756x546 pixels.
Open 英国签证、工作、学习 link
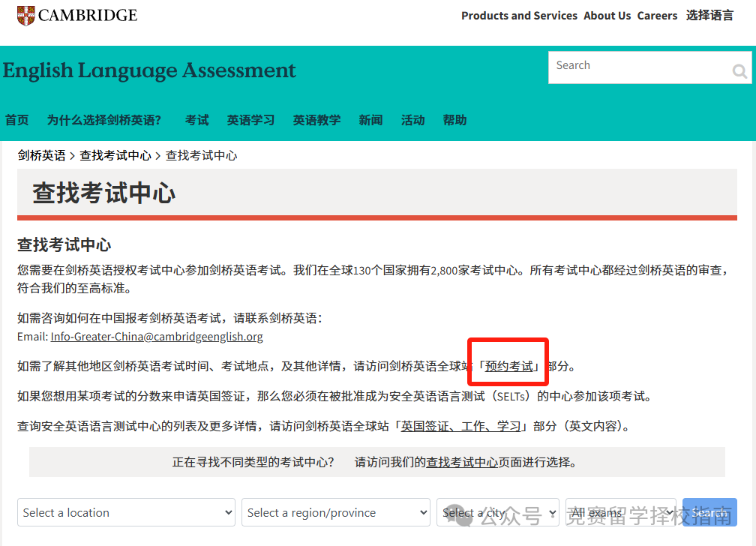pos(461,427)
